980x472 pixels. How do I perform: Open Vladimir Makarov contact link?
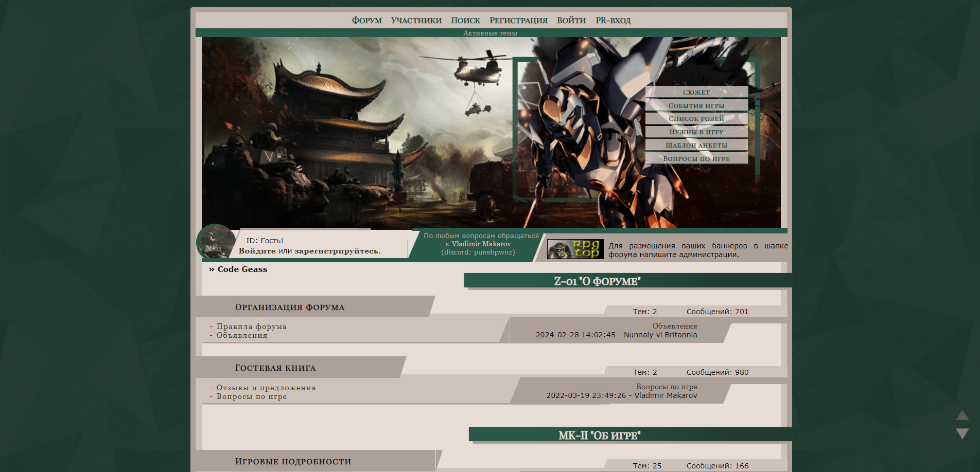point(481,244)
